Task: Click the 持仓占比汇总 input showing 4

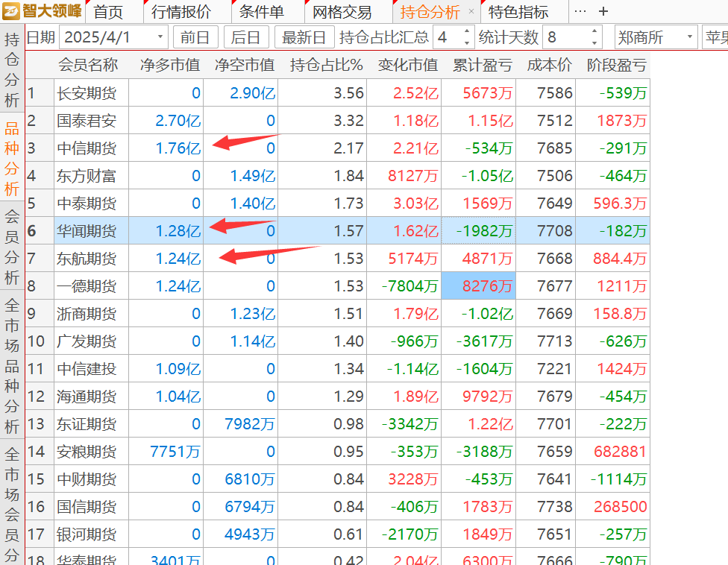Action: click(448, 37)
